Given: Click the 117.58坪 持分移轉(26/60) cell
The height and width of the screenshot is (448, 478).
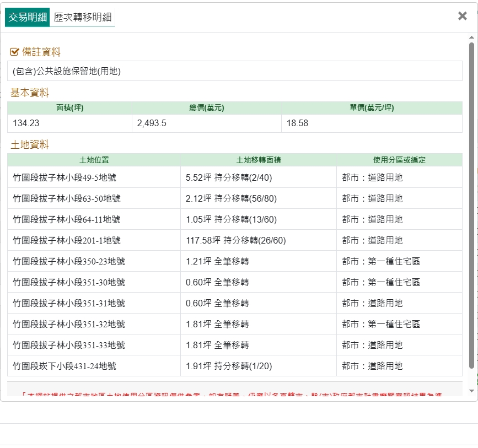Looking at the screenshot, I should [235, 241].
